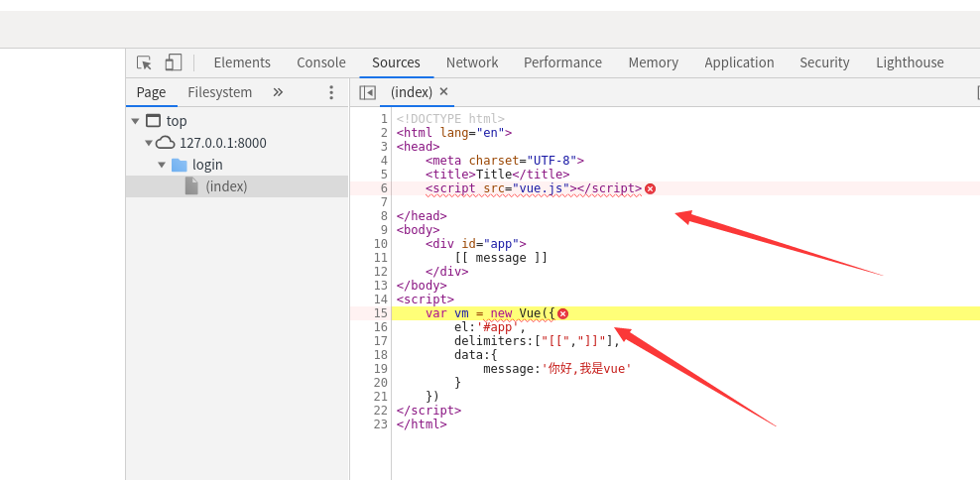Select the (index) file in tree
980x480 pixels.
tap(226, 186)
